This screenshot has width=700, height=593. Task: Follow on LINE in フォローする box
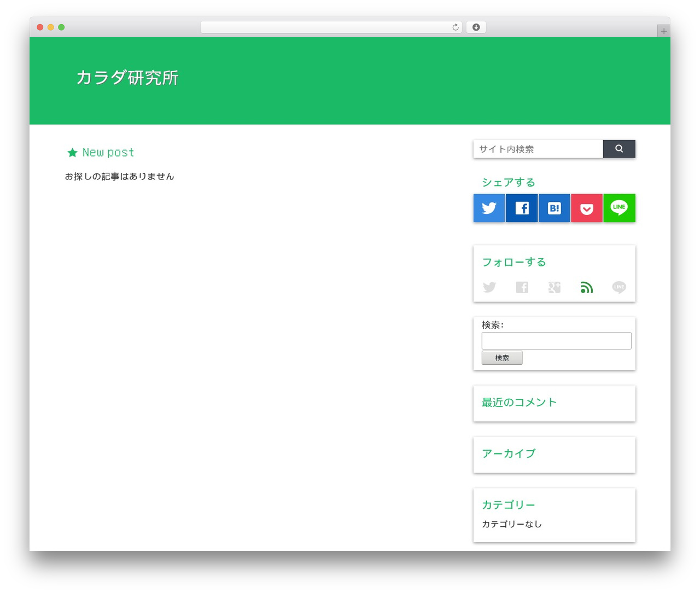pyautogui.click(x=619, y=287)
